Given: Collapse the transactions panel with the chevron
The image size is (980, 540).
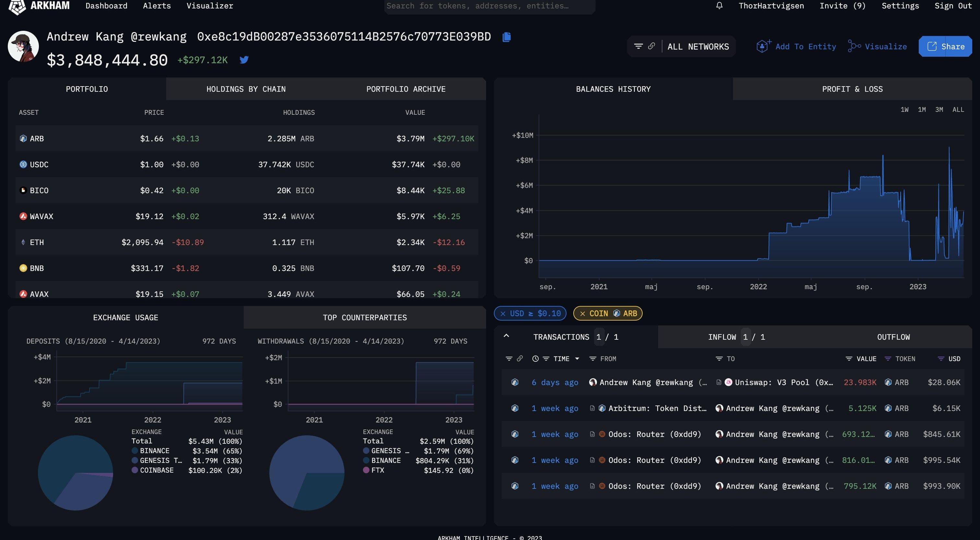Looking at the screenshot, I should point(506,336).
